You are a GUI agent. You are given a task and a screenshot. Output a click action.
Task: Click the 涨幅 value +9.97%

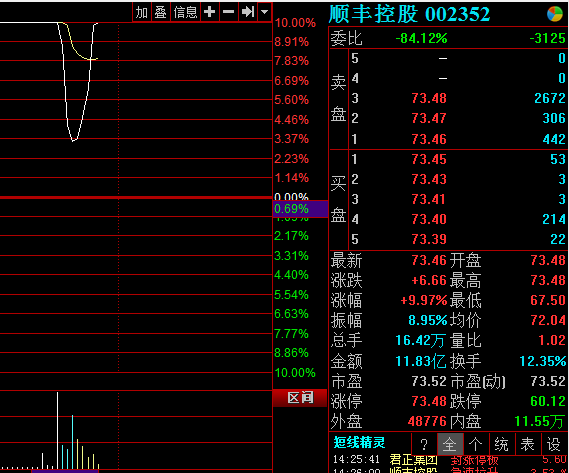click(x=424, y=301)
